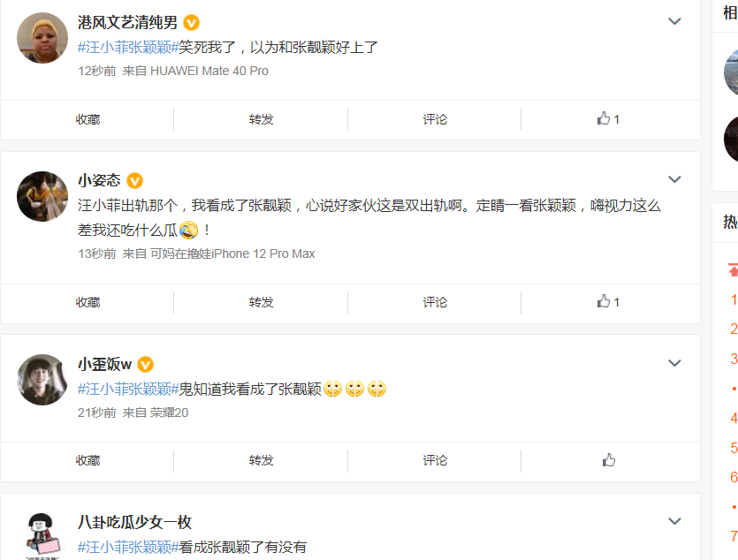Expand options menu on 港风文艺清纯男's post

click(674, 21)
